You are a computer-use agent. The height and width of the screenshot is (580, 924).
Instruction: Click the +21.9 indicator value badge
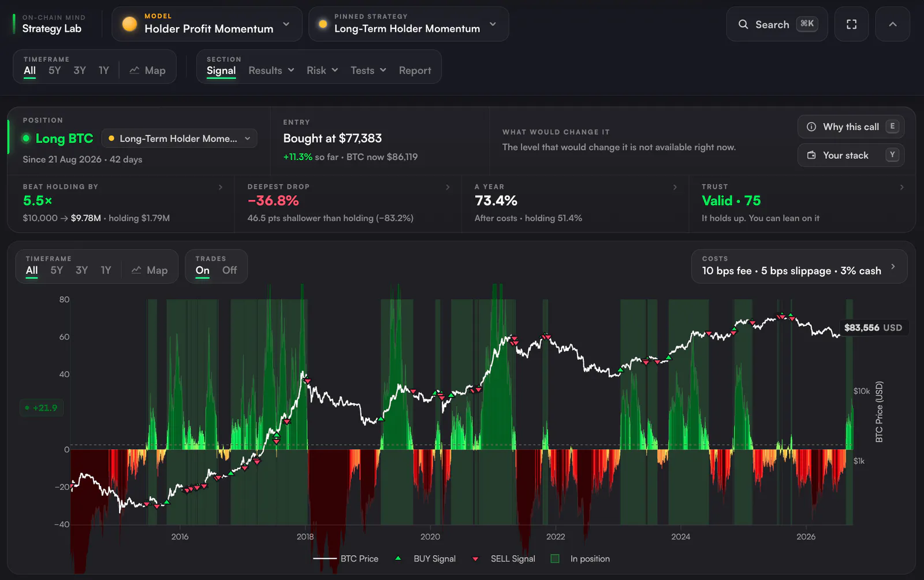coord(41,408)
